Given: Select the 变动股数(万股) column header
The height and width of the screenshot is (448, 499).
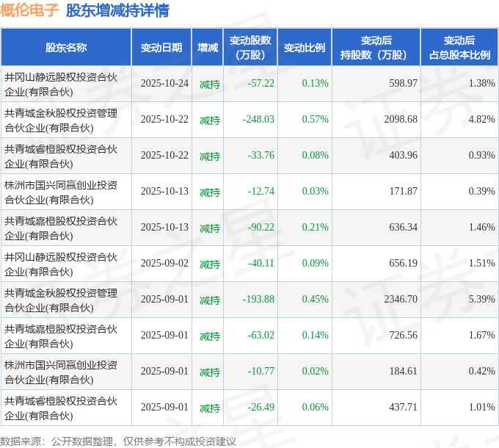Looking at the screenshot, I should tap(250, 48).
